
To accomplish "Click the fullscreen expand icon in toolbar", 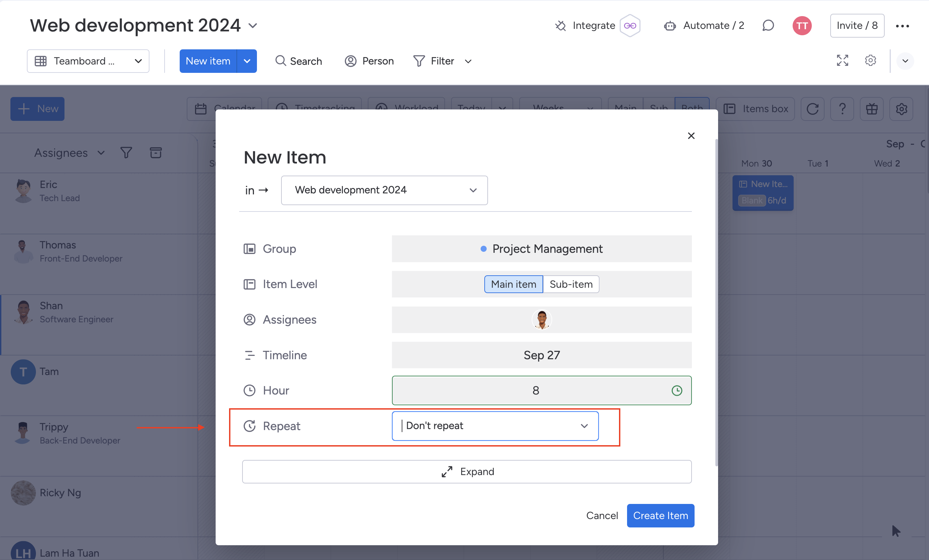I will coord(842,61).
